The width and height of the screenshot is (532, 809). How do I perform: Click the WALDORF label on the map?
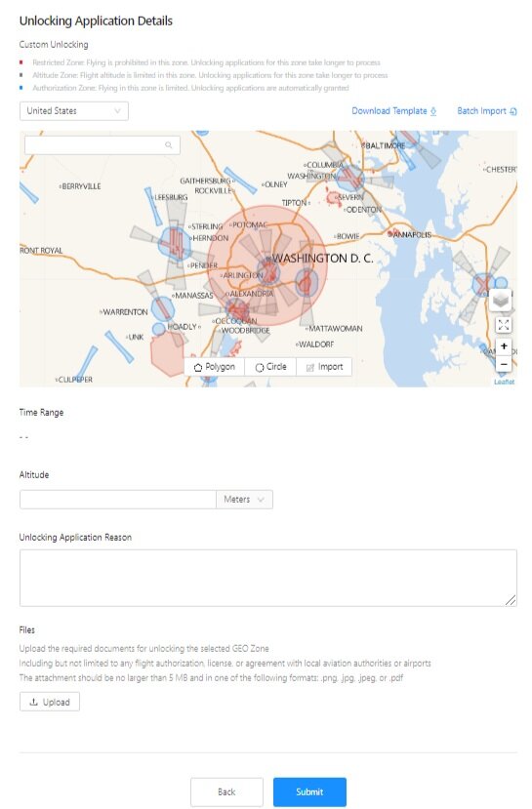[316, 344]
